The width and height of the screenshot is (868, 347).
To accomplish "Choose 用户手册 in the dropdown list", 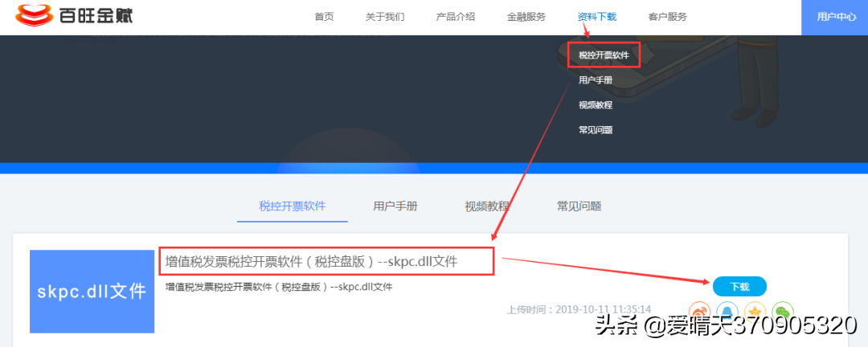I will pyautogui.click(x=596, y=80).
